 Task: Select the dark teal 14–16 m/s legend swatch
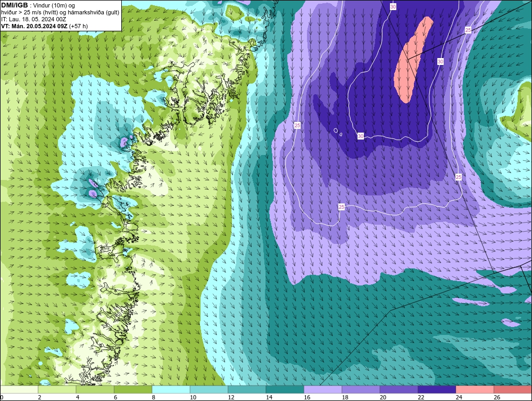[x=285, y=389]
